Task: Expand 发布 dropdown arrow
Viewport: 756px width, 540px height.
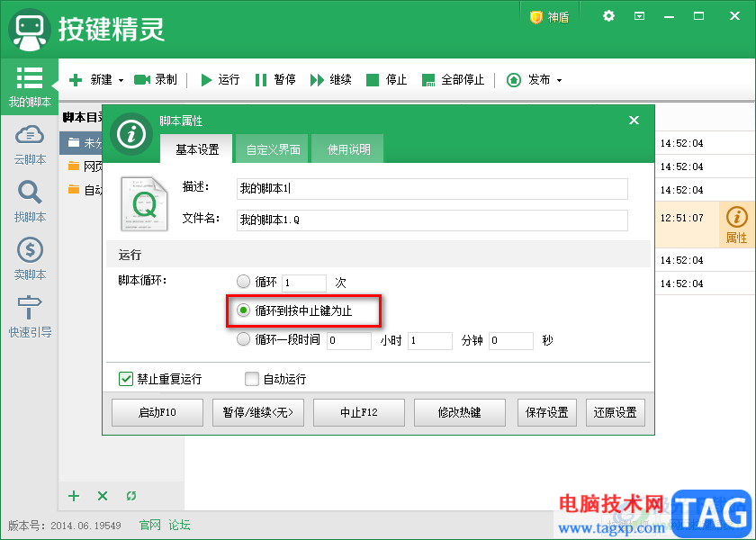Action: [x=559, y=80]
